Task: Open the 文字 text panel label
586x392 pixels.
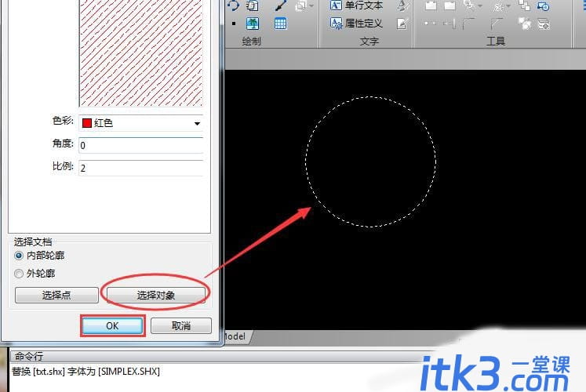Action: tap(369, 41)
